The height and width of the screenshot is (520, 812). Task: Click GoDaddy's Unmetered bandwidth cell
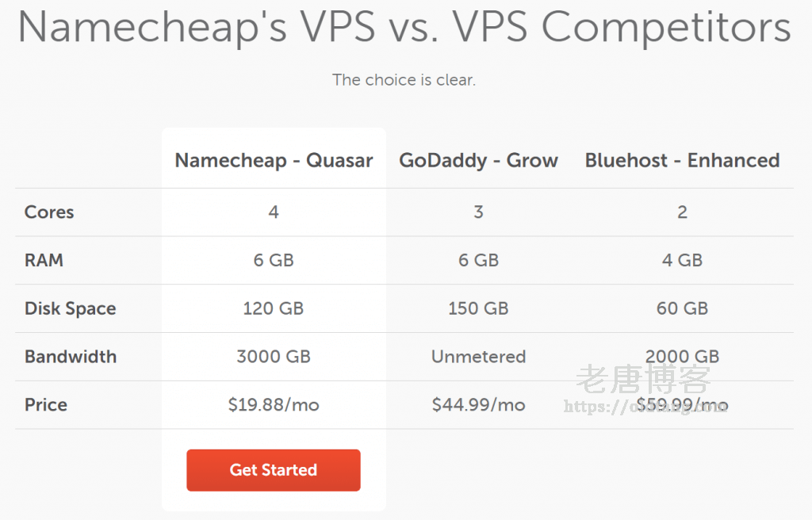click(x=478, y=357)
